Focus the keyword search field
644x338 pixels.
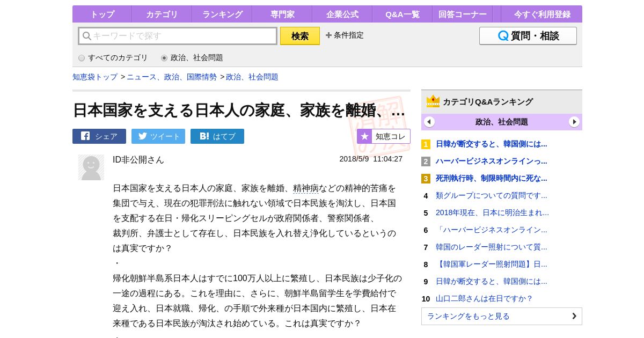[x=178, y=36]
